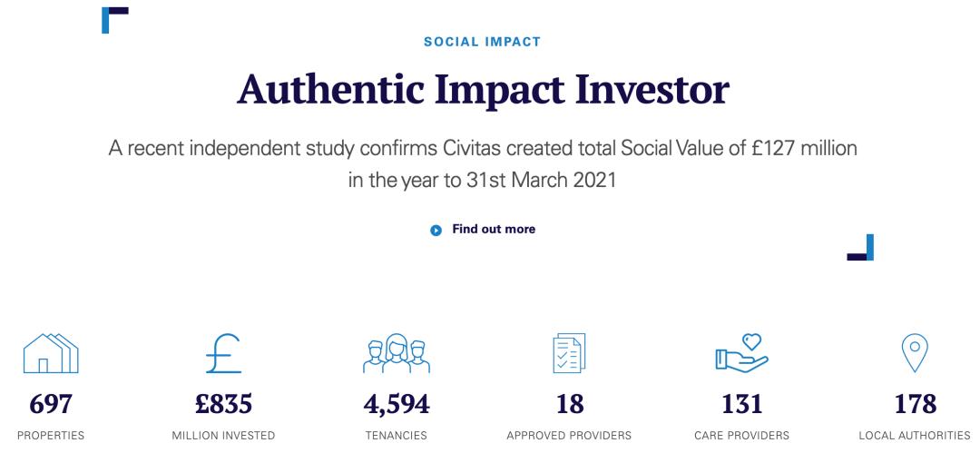Click the hand holding heart icon
Viewport: 980px width, 453px height.
click(742, 353)
